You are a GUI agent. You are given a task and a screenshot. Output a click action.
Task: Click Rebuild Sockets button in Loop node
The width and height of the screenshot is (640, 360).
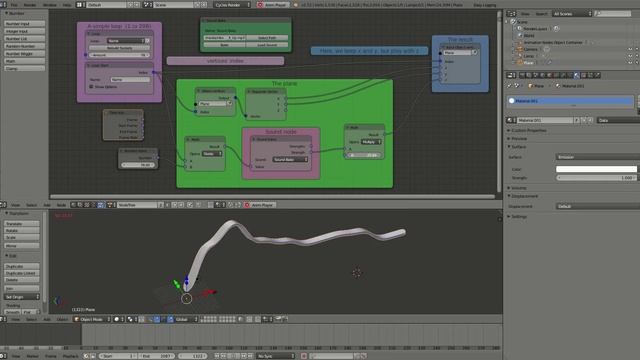click(x=120, y=48)
